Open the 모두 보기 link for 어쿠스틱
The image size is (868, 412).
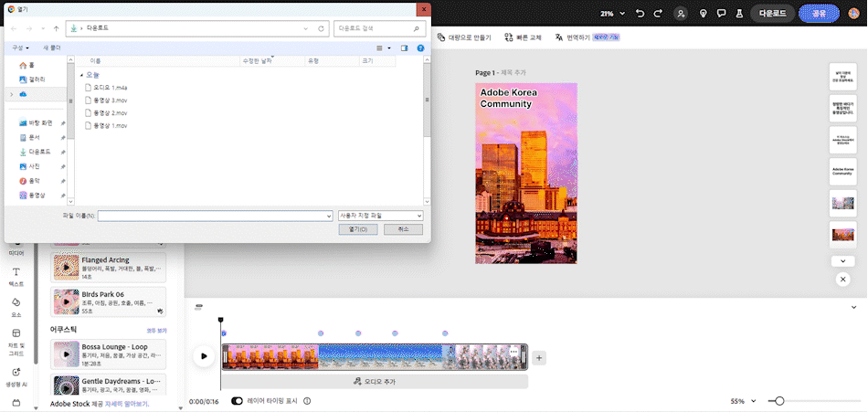[156, 331]
